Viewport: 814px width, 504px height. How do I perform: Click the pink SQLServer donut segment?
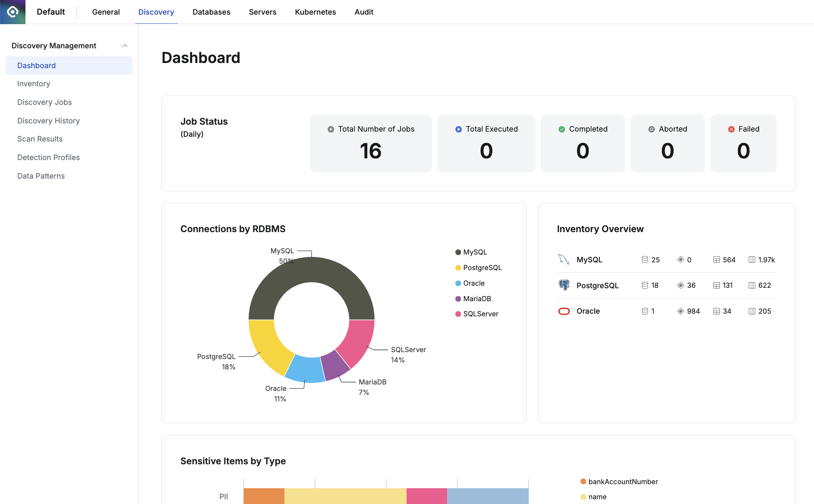pos(357,341)
